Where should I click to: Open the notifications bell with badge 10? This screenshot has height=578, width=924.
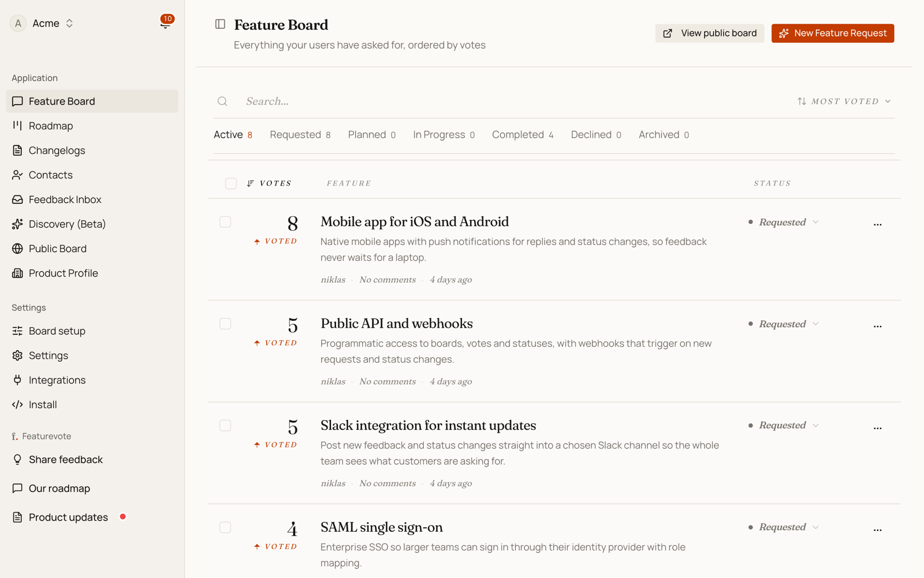[x=166, y=23]
